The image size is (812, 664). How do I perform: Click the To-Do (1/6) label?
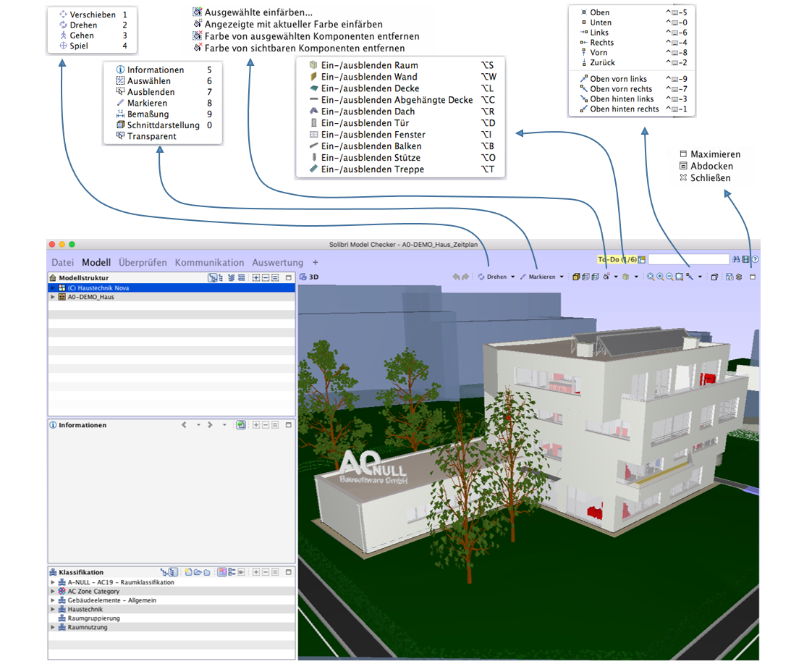(x=617, y=259)
